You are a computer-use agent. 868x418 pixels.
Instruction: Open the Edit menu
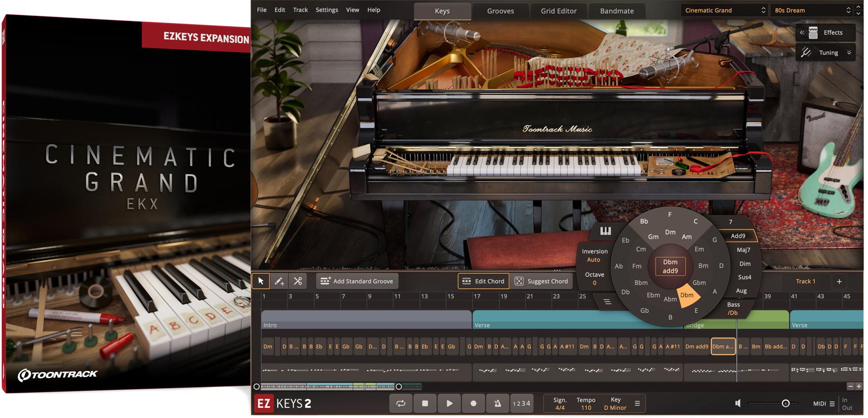tap(280, 10)
